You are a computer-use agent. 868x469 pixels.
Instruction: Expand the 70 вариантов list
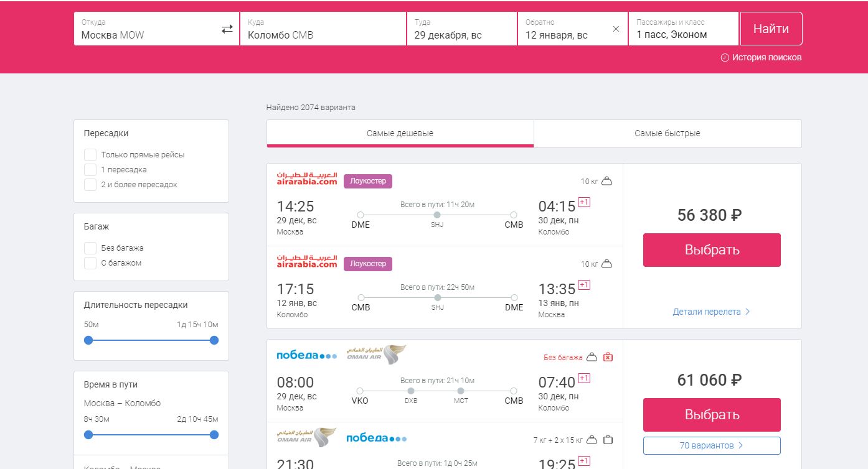712,445
